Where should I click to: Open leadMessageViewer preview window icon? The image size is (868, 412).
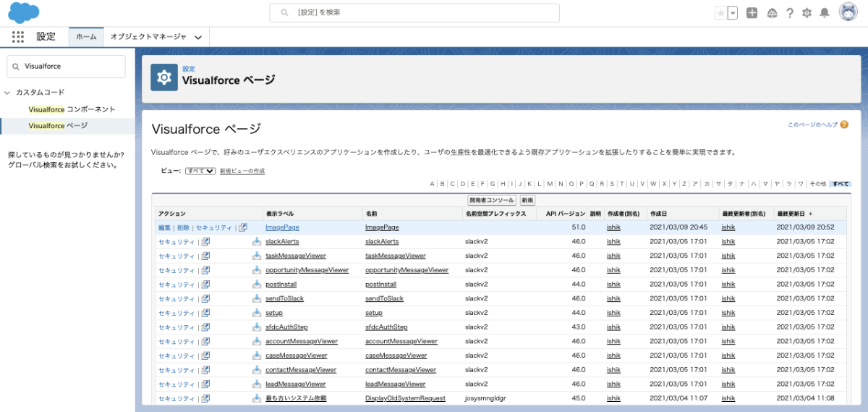point(205,384)
